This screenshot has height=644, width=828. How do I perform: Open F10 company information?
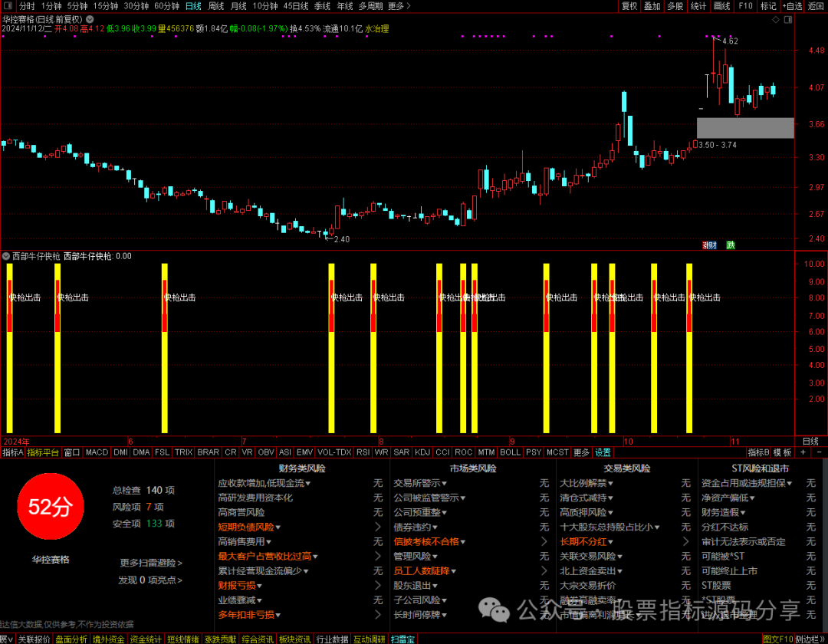pyautogui.click(x=745, y=6)
